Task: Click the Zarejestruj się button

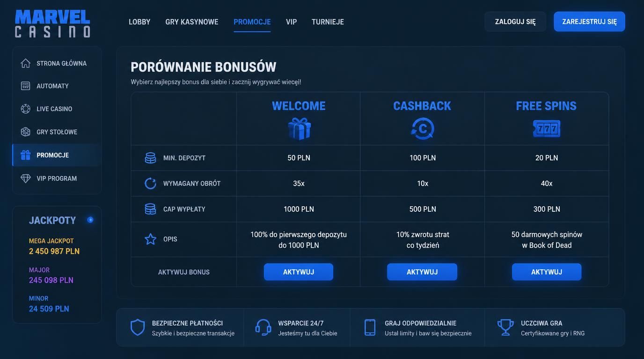Action: pos(590,22)
